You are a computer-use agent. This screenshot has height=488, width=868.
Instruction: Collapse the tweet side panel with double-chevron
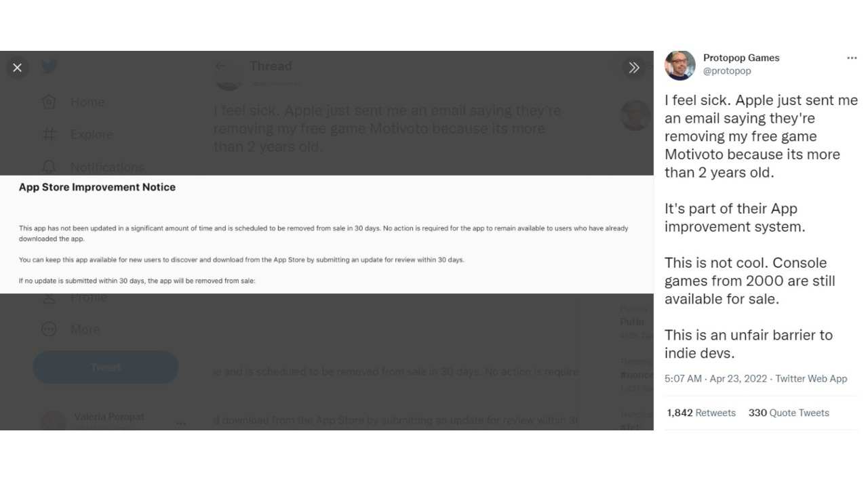[x=634, y=68]
